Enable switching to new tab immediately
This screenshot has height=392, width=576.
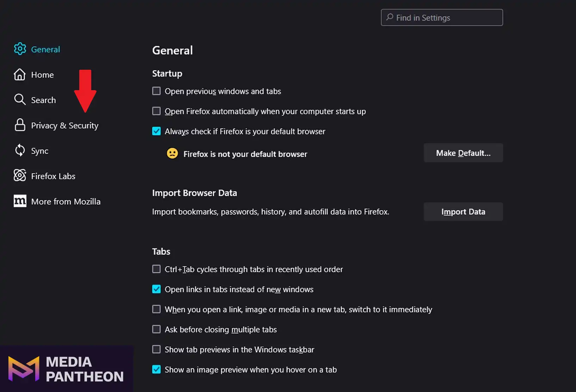click(x=156, y=309)
